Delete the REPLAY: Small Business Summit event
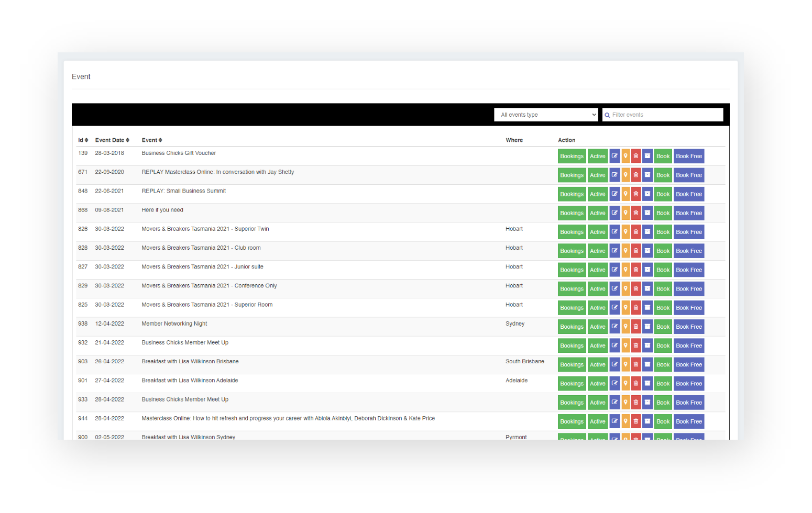The image size is (812, 513). coord(635,194)
